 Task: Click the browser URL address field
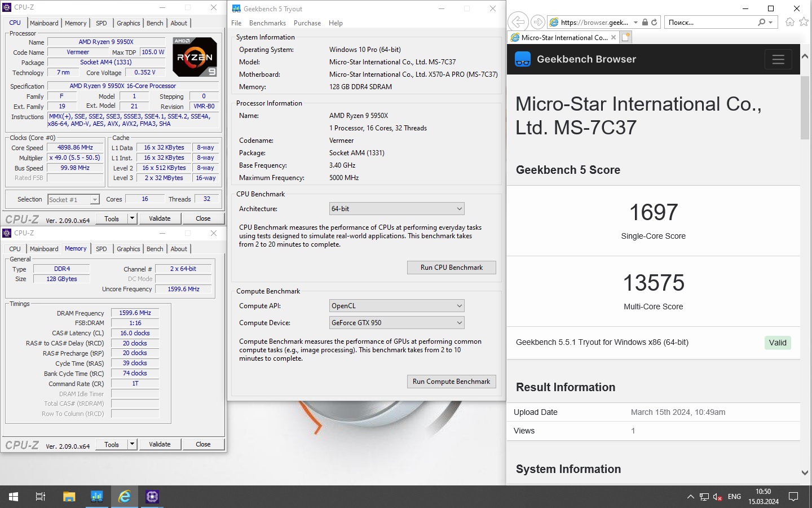point(594,22)
